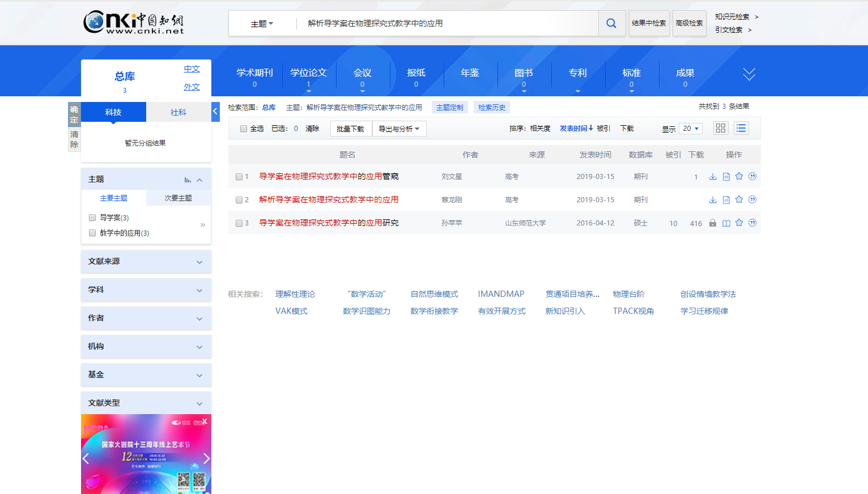Switch to the 社科 tab
The width and height of the screenshot is (868, 494).
(x=178, y=112)
